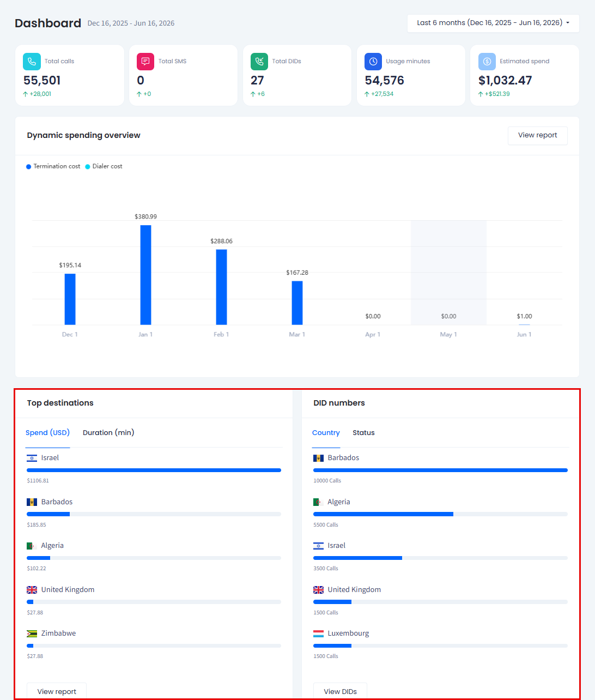Click the Israel spend progress bar
The width and height of the screenshot is (595, 700).
tap(154, 470)
